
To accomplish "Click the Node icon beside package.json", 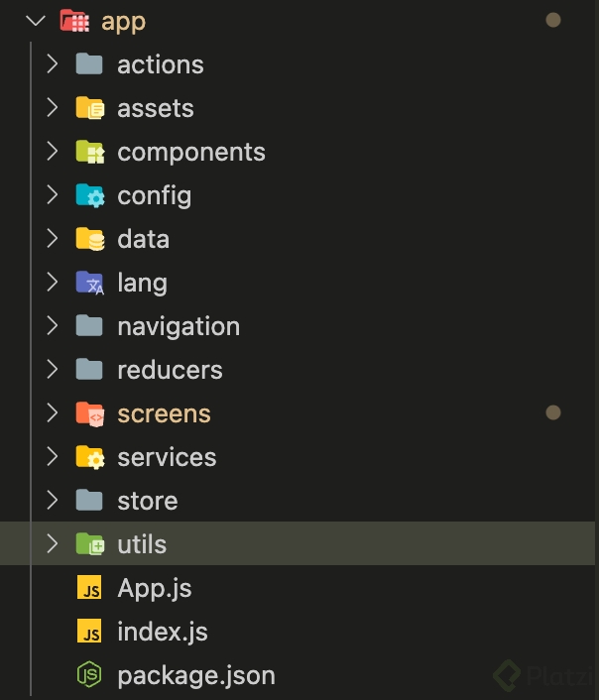I will click(x=89, y=675).
